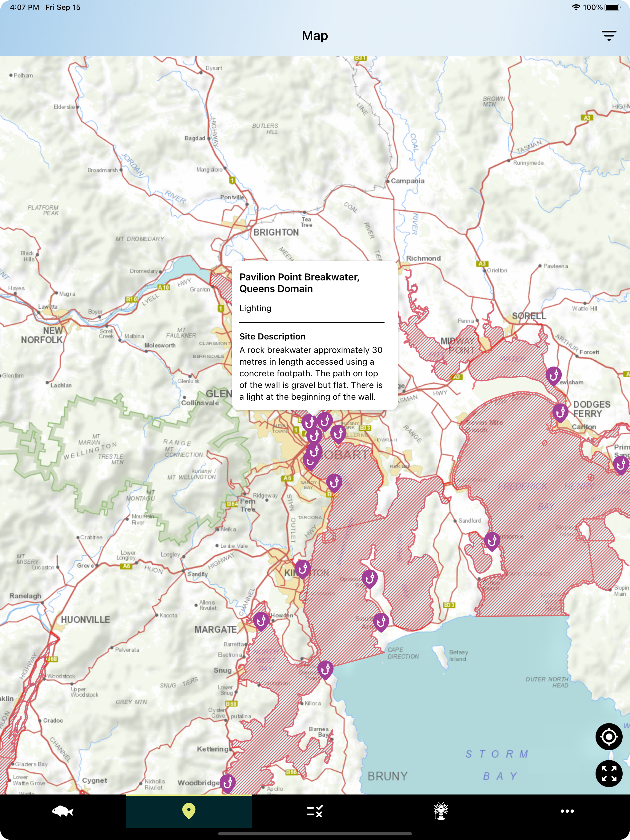Tap fishing marker at Dodges Ferry
This screenshot has width=630, height=840.
tap(560, 413)
